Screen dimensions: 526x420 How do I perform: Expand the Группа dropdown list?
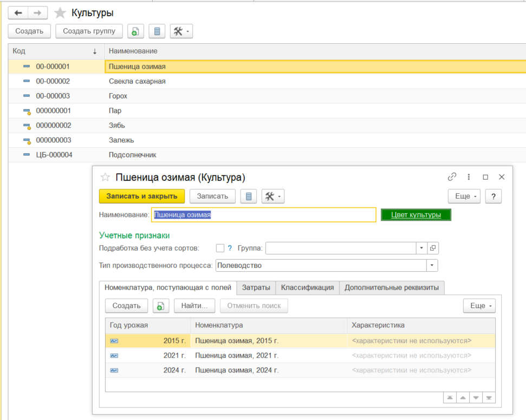421,248
